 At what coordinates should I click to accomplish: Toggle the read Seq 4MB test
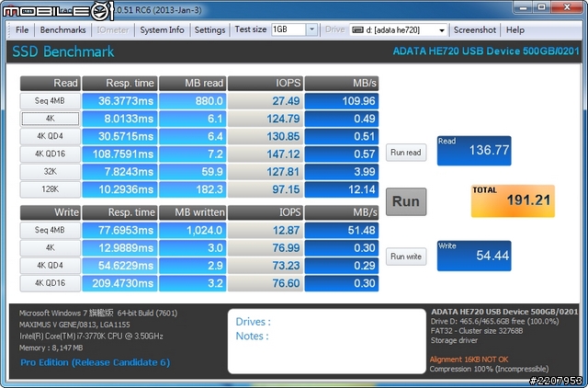click(50, 101)
